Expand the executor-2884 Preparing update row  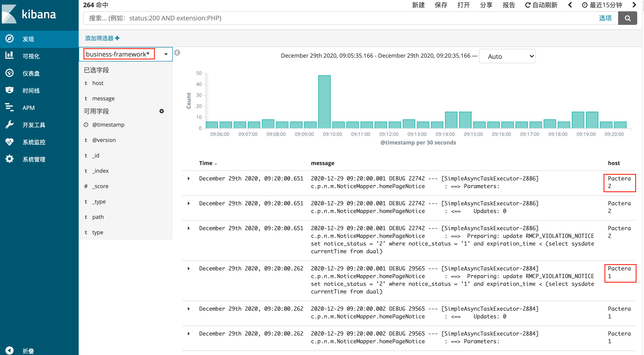tap(189, 268)
